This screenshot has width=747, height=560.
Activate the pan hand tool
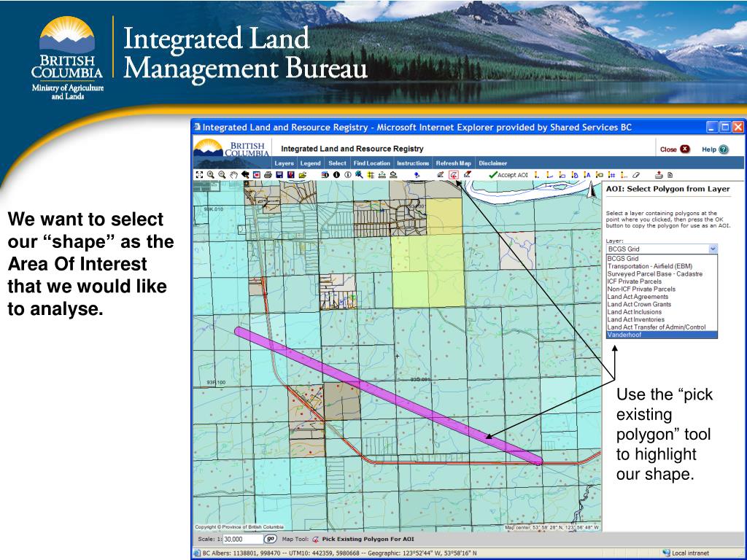pos(233,175)
